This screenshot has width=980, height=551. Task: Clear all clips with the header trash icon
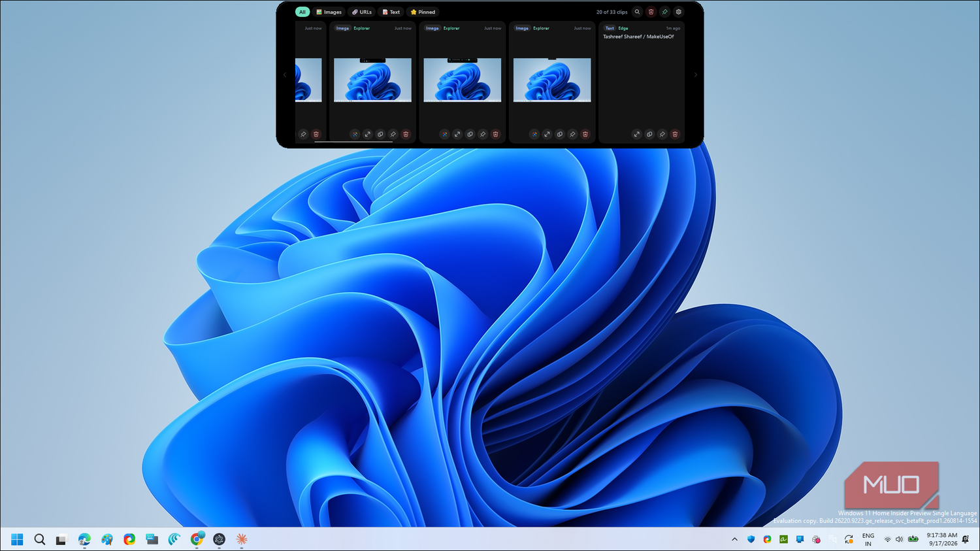pos(651,12)
